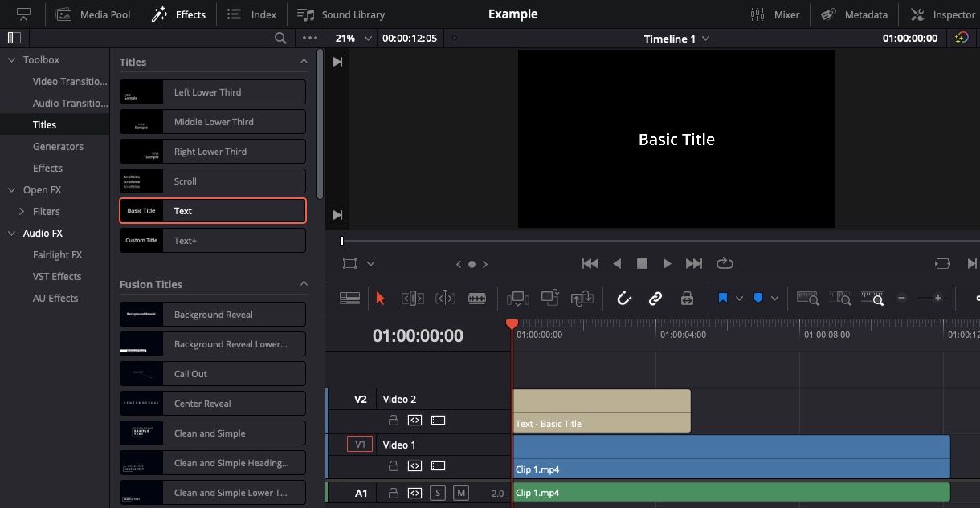Select the Text+ title preset
Image resolution: width=980 pixels, height=508 pixels.
[x=212, y=240]
